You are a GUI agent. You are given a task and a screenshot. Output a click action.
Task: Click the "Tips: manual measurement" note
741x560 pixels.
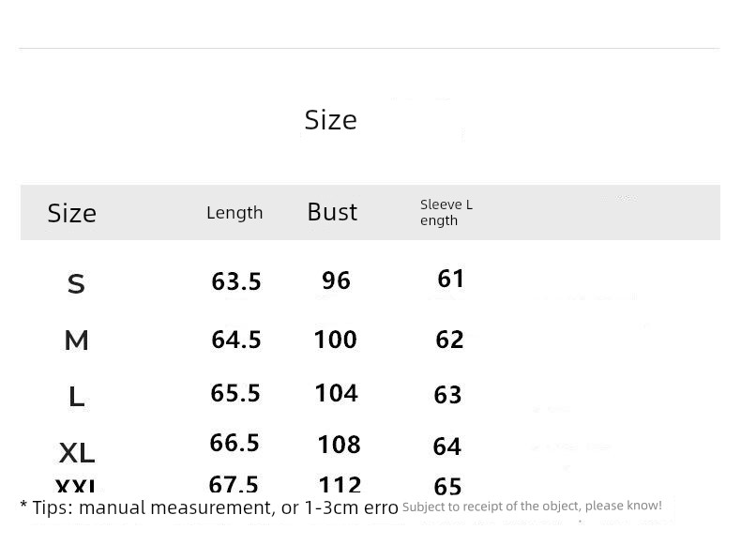coord(209,507)
